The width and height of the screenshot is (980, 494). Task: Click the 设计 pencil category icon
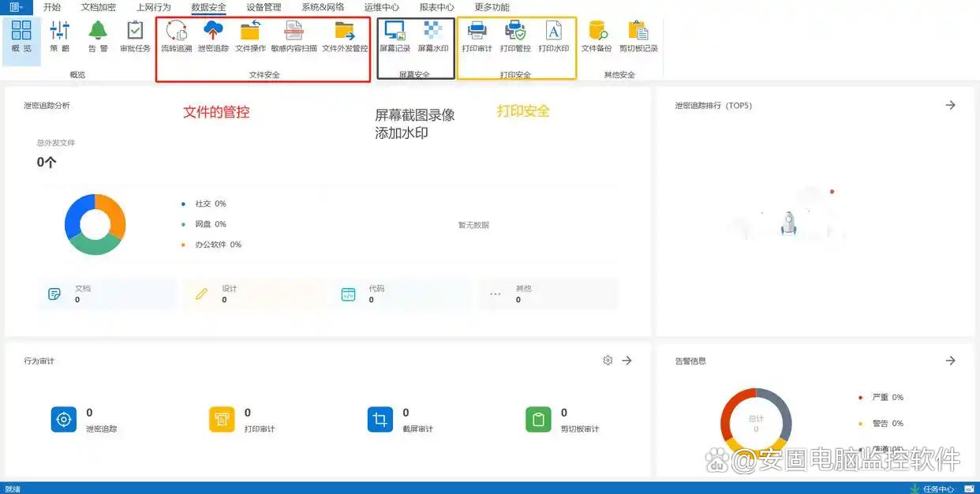(x=201, y=294)
